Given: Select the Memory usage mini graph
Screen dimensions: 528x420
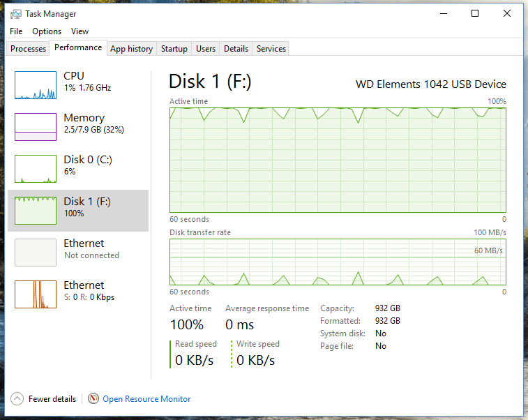Looking at the screenshot, I should (x=36, y=127).
